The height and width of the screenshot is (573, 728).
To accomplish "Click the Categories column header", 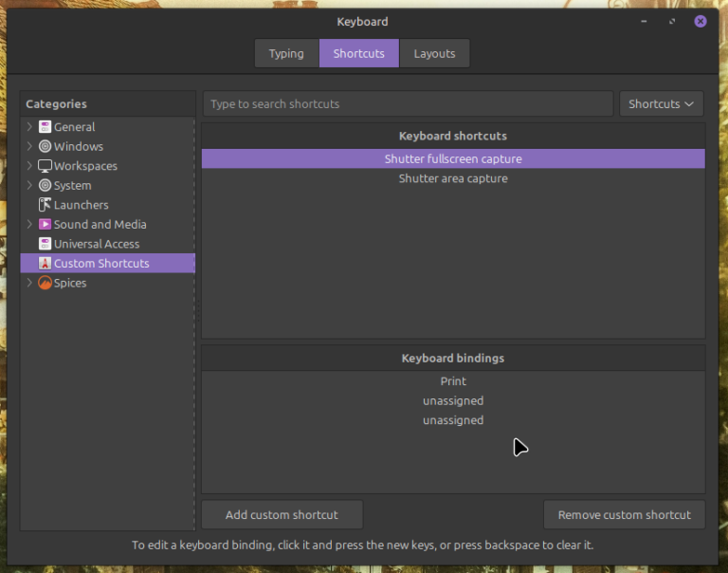I will tap(108, 104).
